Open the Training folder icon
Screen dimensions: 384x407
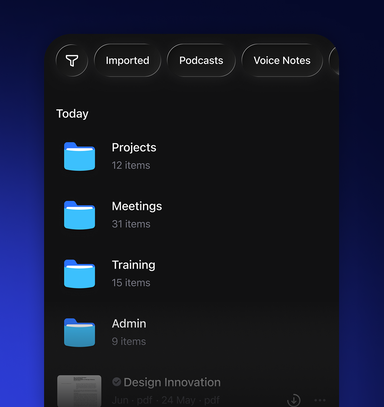pyautogui.click(x=79, y=274)
